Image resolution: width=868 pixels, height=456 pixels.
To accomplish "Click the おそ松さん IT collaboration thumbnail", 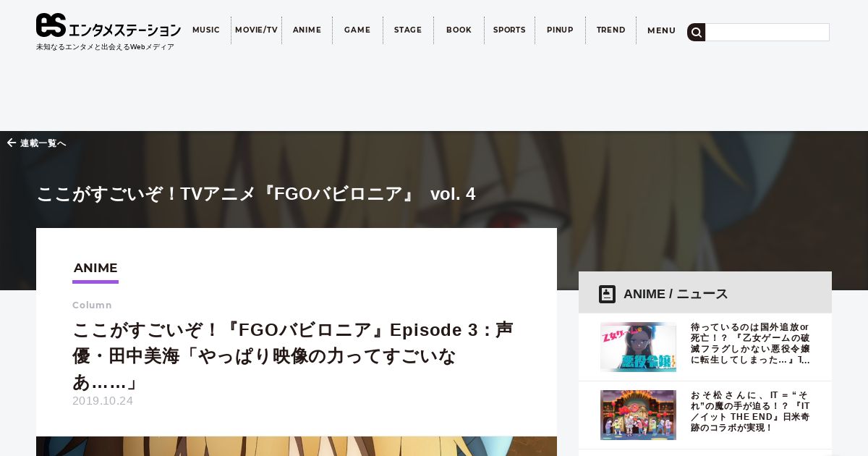I will [638, 415].
